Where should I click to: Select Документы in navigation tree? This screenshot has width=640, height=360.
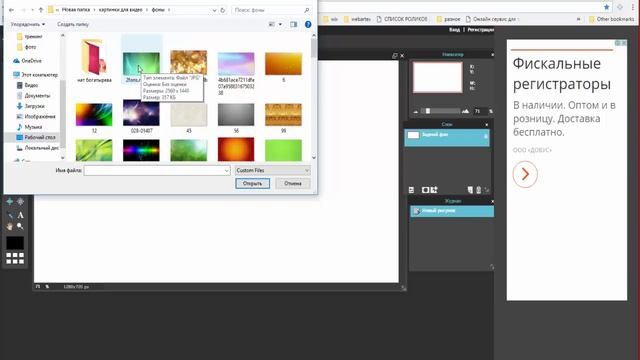pyautogui.click(x=33, y=96)
